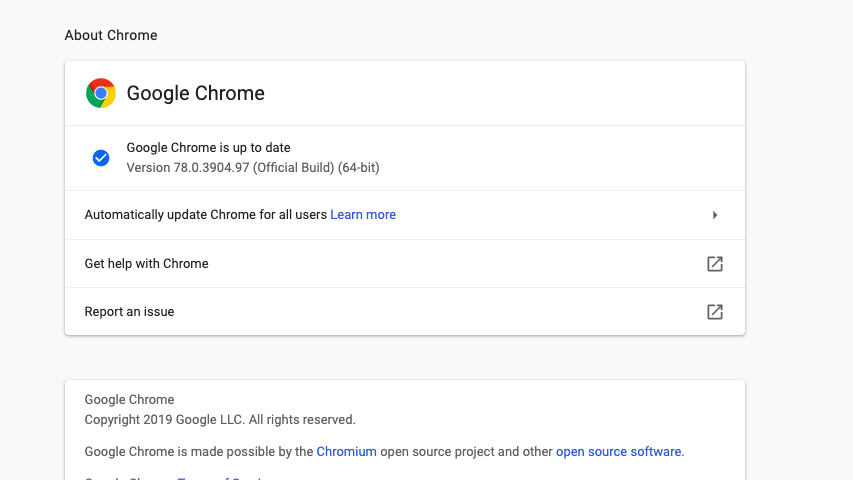Click the Google Chrome title text
Screen dimensions: 853x480
[x=195, y=93]
